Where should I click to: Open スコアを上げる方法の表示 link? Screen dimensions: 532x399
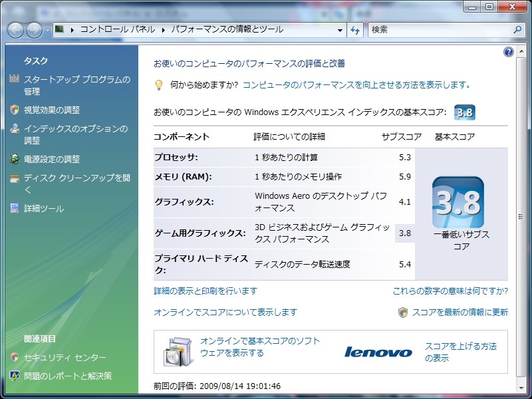pyautogui.click(x=460, y=352)
